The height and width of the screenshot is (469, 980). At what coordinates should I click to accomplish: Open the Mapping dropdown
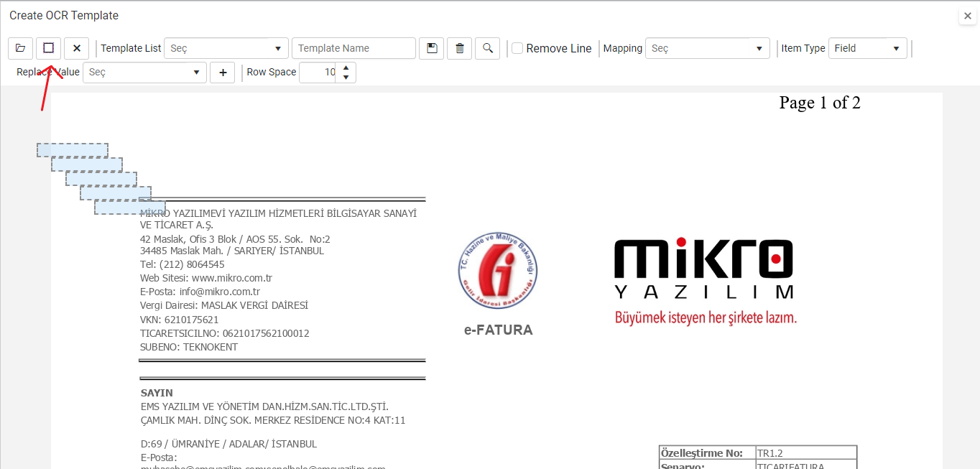(708, 48)
